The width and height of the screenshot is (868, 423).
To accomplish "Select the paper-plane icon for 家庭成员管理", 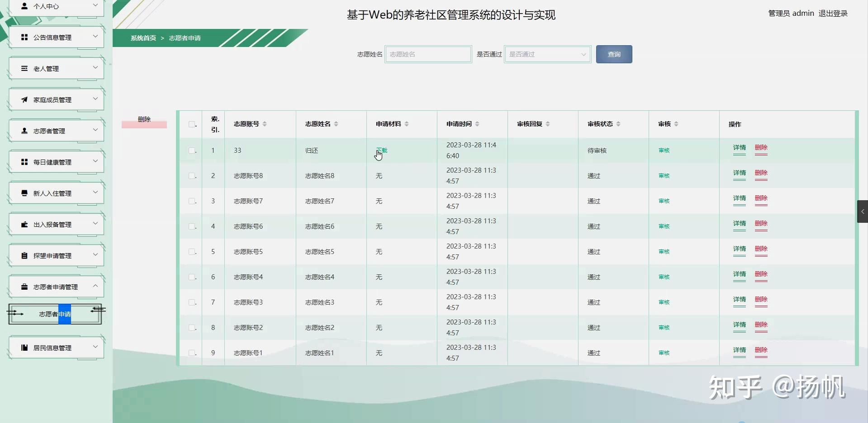I will coord(24,99).
